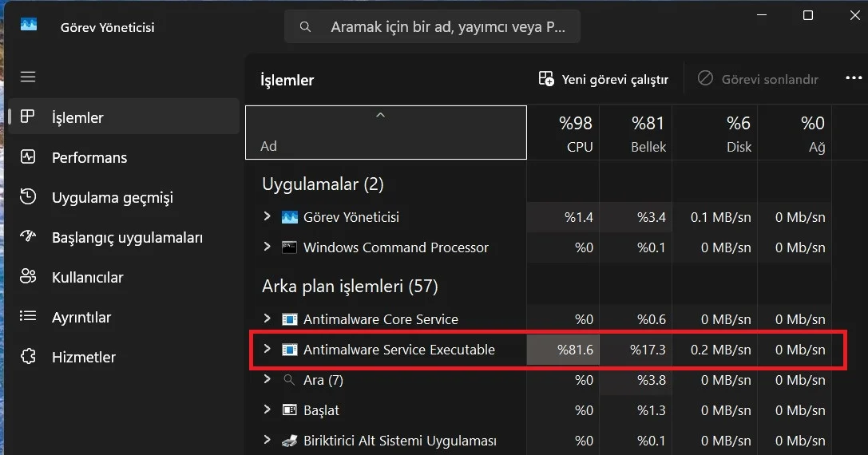Toggle sort arrow on Ad column
Viewport: 868px width, 455px height.
click(x=380, y=115)
